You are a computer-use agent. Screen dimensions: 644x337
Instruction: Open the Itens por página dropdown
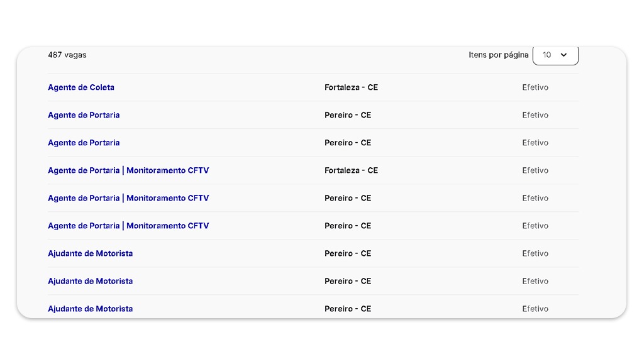coord(555,55)
